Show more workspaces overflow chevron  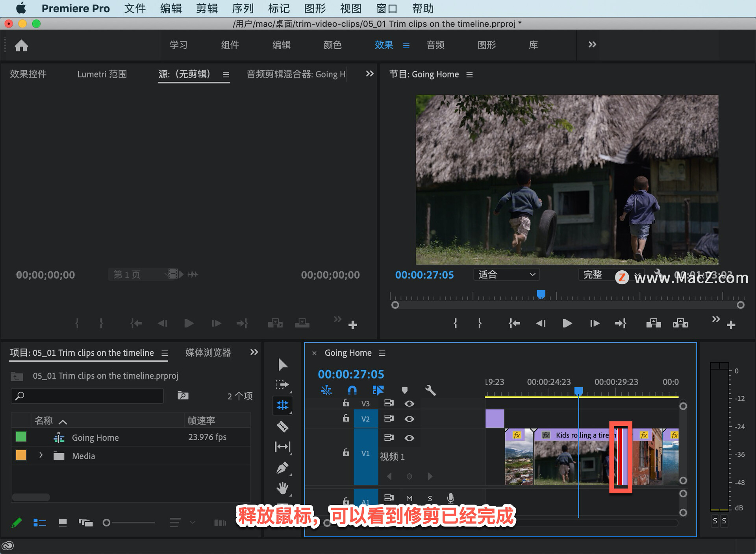coord(592,45)
